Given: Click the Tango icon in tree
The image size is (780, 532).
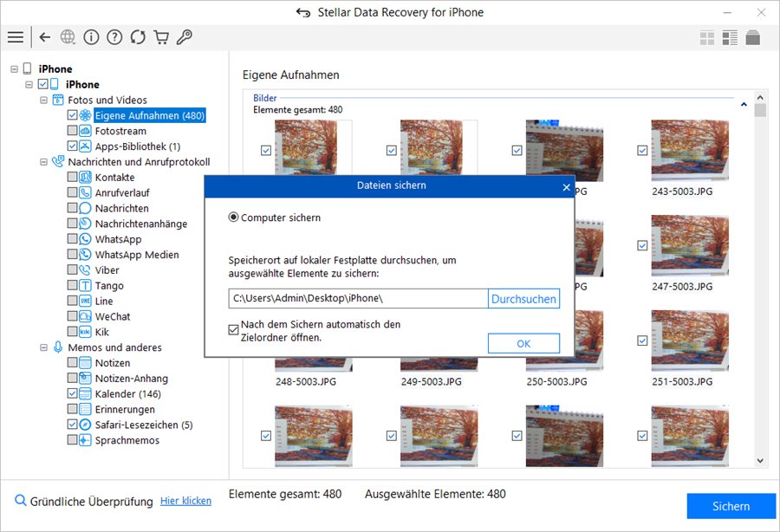Looking at the screenshot, I should tap(85, 285).
